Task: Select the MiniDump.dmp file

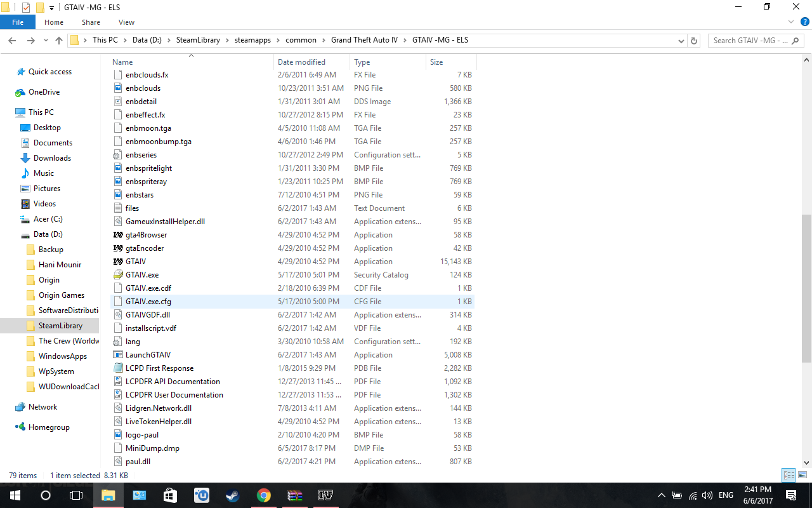Action: click(152, 448)
